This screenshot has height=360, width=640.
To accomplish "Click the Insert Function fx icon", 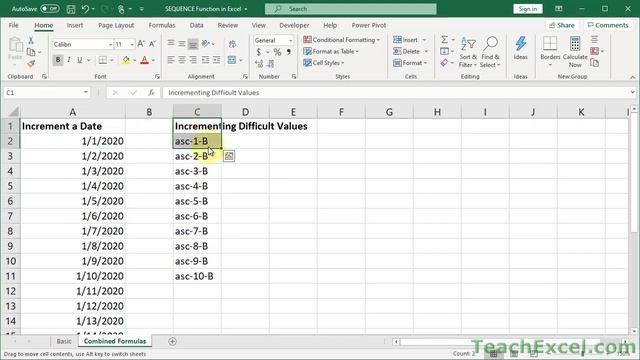I will click(x=151, y=93).
